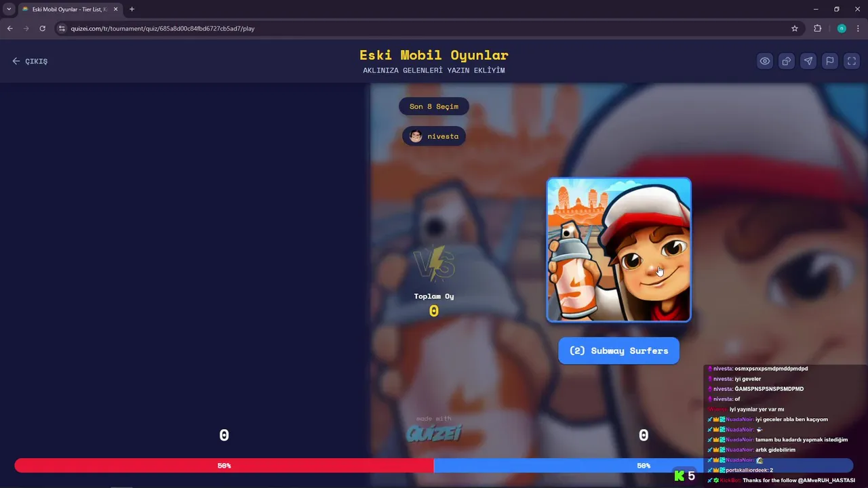Click the browser forward arrow
The image size is (868, 488).
[26, 28]
